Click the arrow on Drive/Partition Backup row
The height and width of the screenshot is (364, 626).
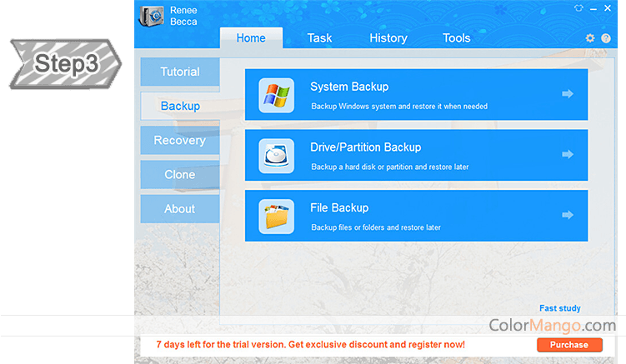(568, 154)
